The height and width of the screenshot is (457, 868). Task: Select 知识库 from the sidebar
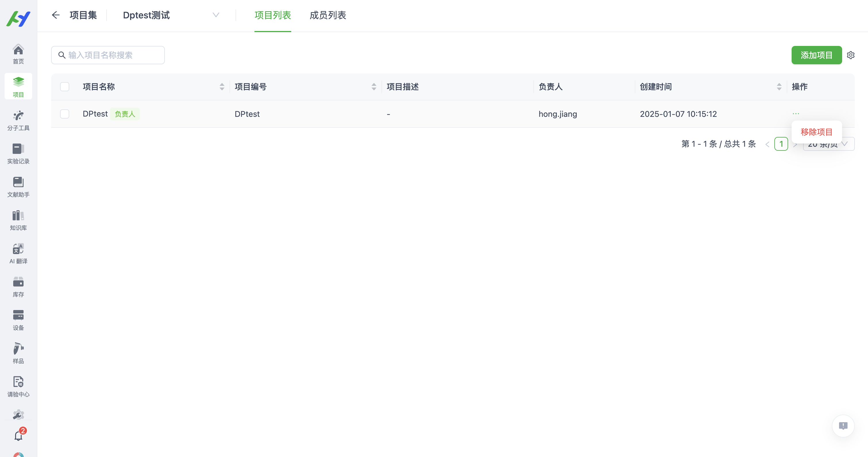tap(18, 220)
